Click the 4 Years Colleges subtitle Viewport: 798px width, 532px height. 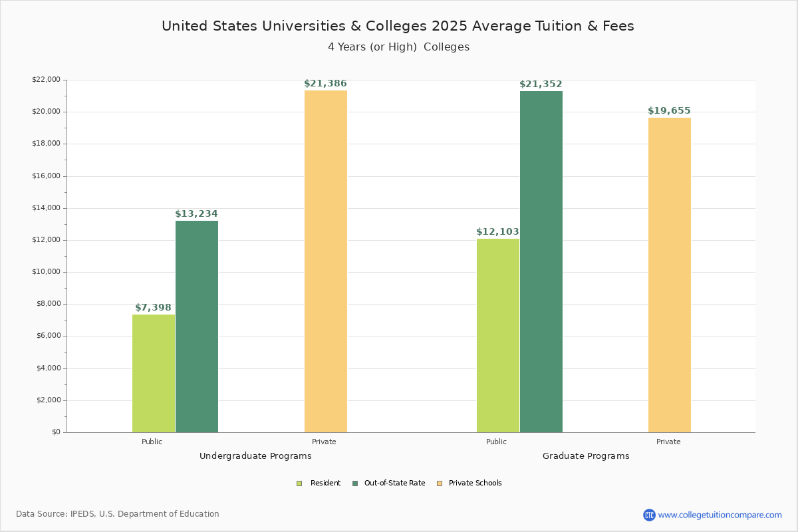[x=398, y=47]
